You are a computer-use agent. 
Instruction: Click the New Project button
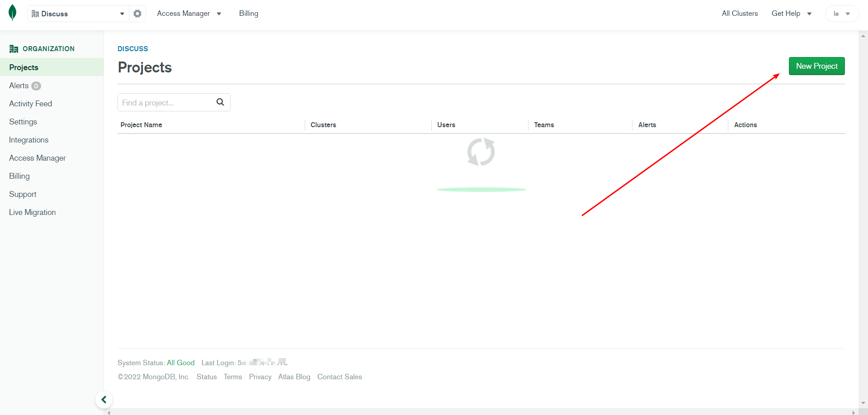click(x=816, y=66)
